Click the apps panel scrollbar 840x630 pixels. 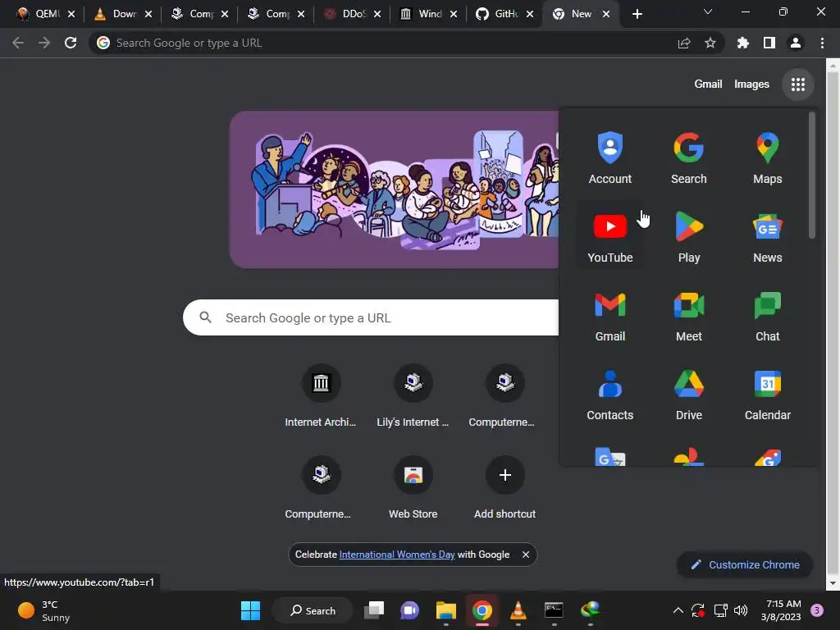tap(811, 176)
